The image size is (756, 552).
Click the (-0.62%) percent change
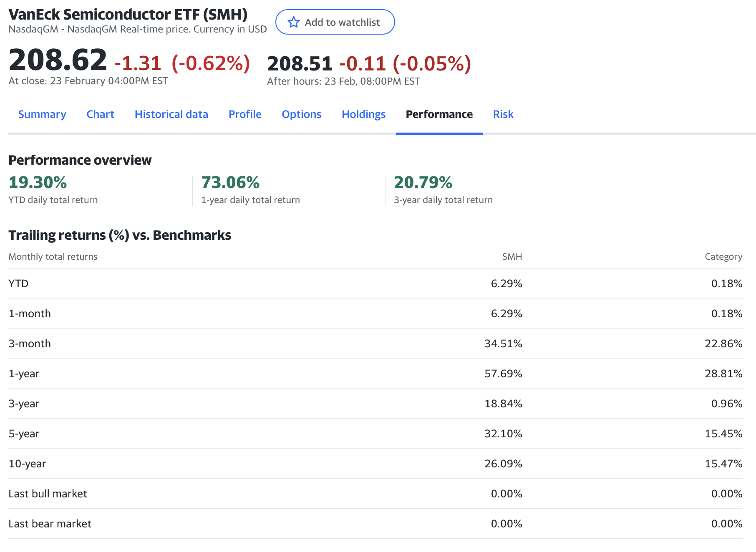click(211, 63)
